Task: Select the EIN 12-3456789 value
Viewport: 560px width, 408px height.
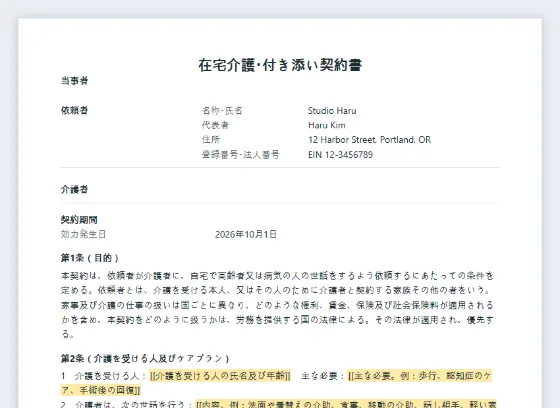Action: 340,155
